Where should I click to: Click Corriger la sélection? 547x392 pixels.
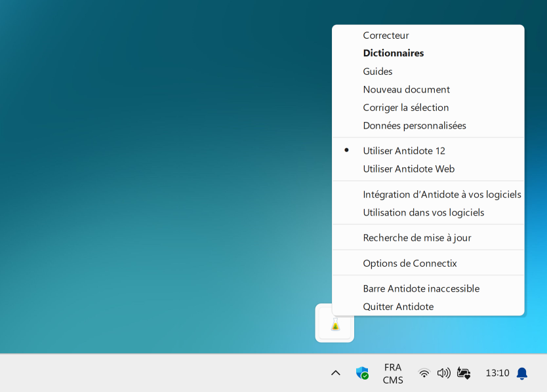click(x=406, y=108)
